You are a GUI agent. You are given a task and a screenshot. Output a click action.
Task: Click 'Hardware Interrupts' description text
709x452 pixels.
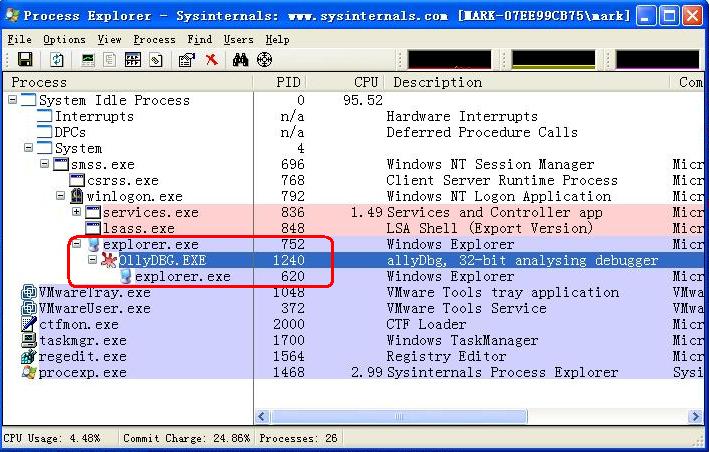click(462, 117)
